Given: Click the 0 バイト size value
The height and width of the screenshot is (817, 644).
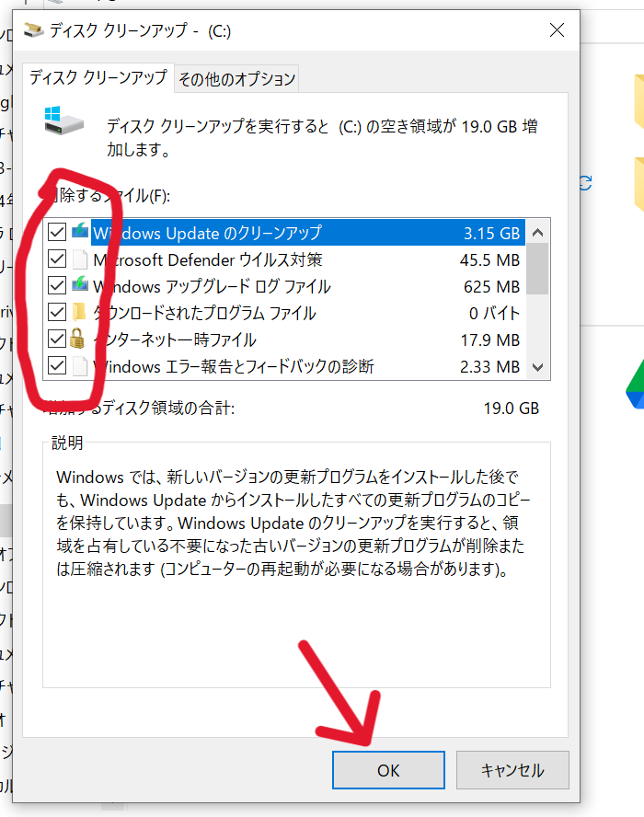Looking at the screenshot, I should pos(494,313).
